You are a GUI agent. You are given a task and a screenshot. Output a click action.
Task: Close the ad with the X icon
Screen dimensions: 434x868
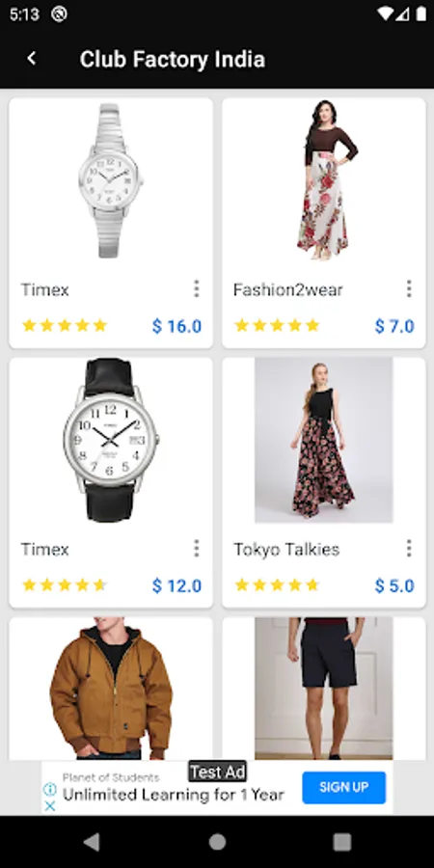(x=50, y=805)
